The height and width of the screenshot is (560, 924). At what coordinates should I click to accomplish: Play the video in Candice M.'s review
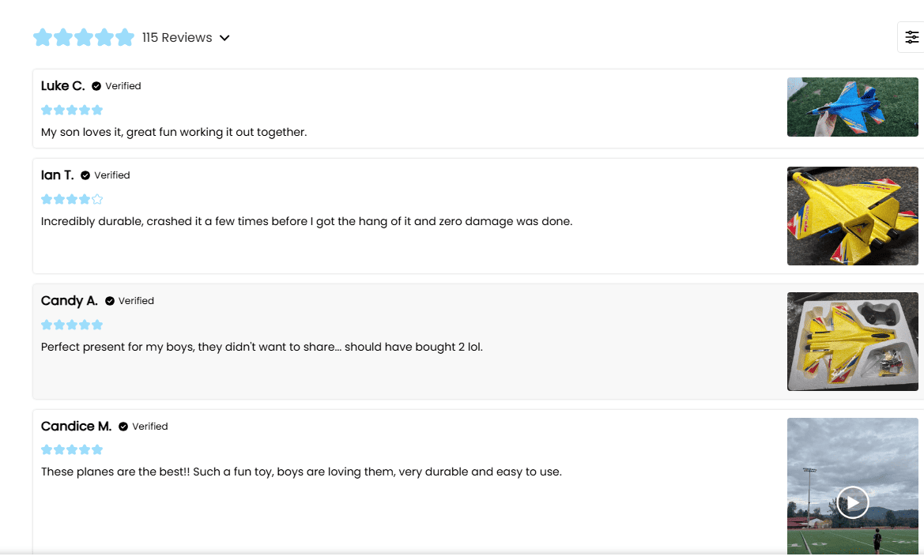(x=852, y=502)
